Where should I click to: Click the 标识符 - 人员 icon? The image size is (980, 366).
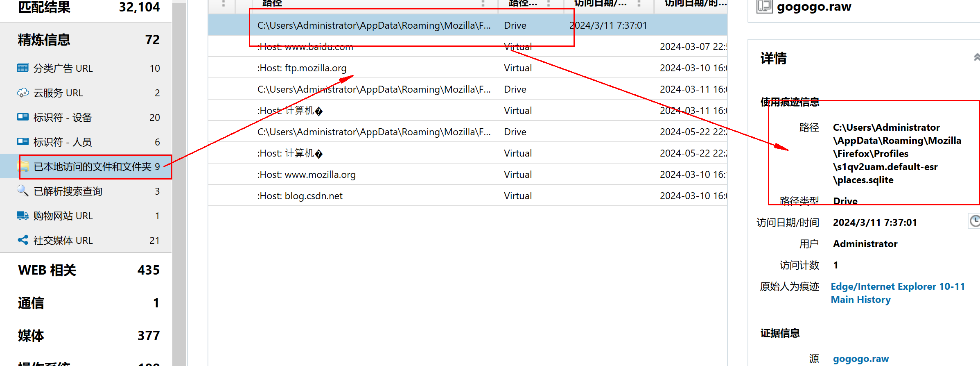point(23,142)
